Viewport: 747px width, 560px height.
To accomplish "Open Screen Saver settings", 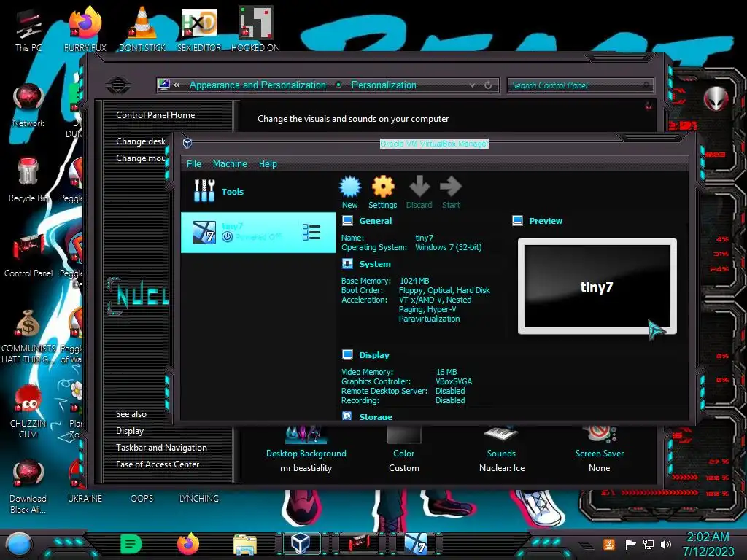I will tap(600, 448).
